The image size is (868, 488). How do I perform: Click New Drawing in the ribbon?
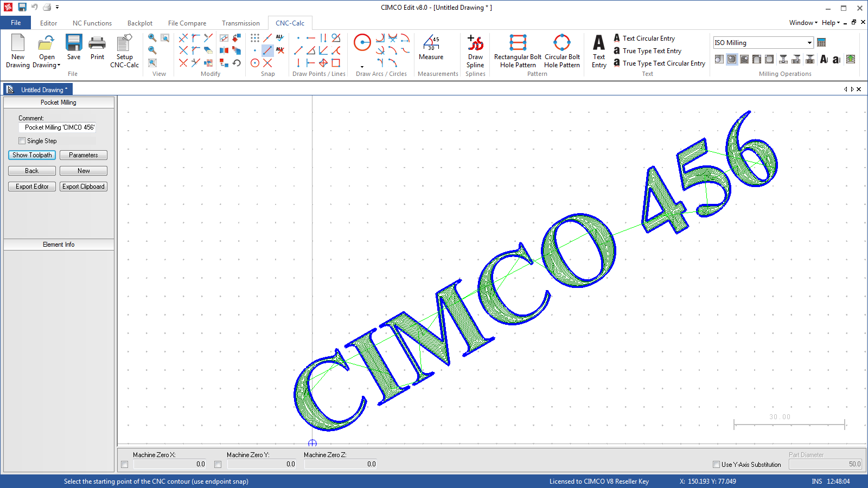[18, 52]
